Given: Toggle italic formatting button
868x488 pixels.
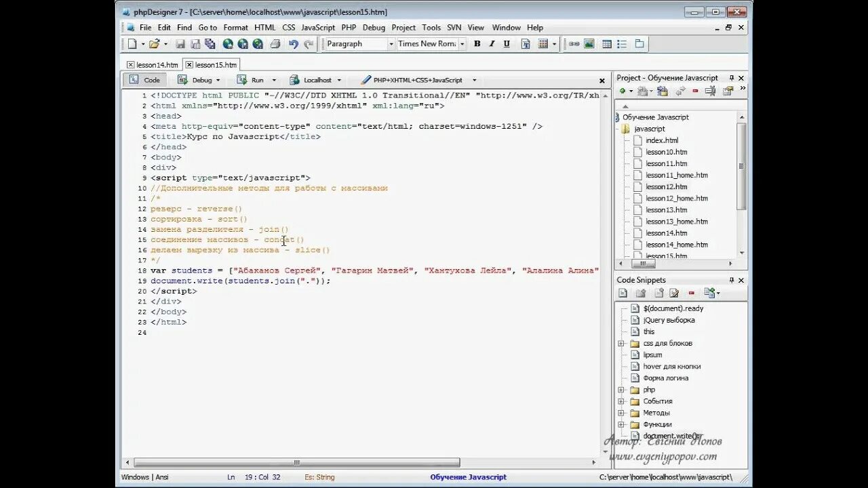Looking at the screenshot, I should coord(492,44).
